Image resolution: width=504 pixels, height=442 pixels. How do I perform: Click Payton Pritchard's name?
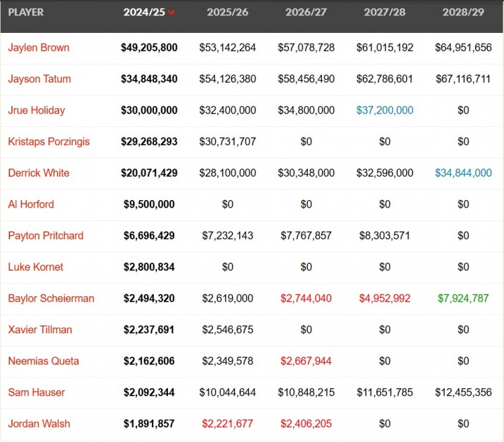[x=46, y=236]
